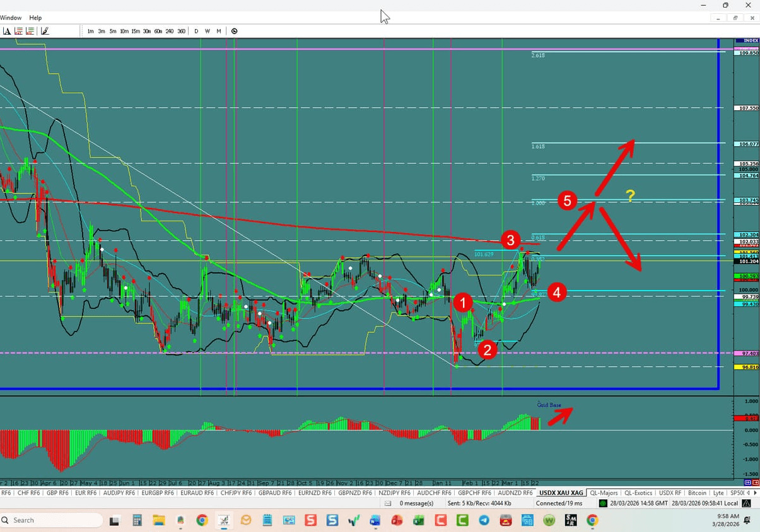Switch chart to 1-minute timeframe
The height and width of the screenshot is (532, 760).
tap(90, 30)
